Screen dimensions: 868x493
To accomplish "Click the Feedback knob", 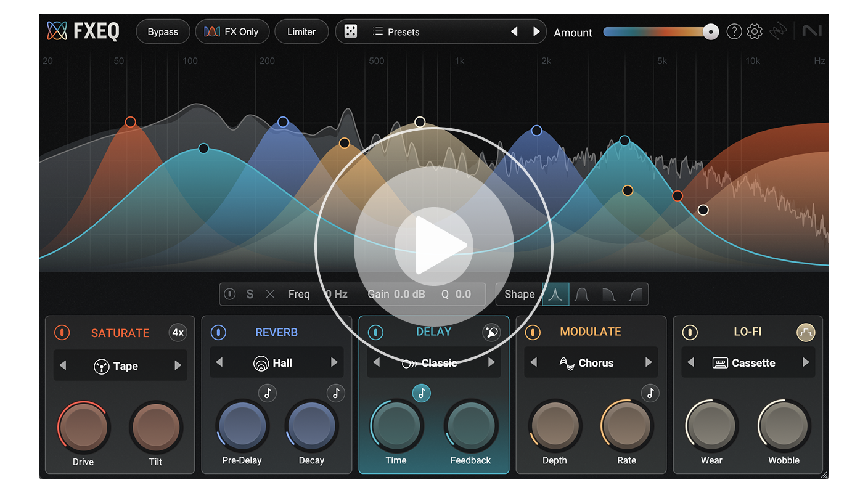I will click(x=471, y=425).
